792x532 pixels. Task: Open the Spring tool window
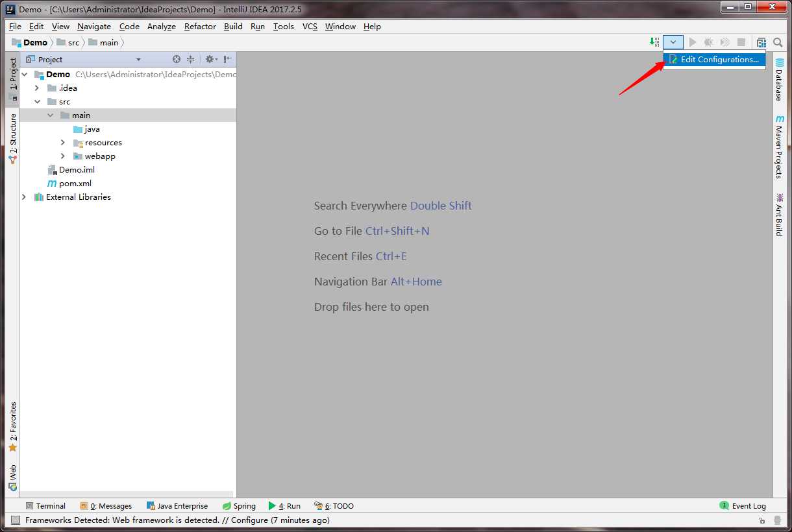[239, 505]
